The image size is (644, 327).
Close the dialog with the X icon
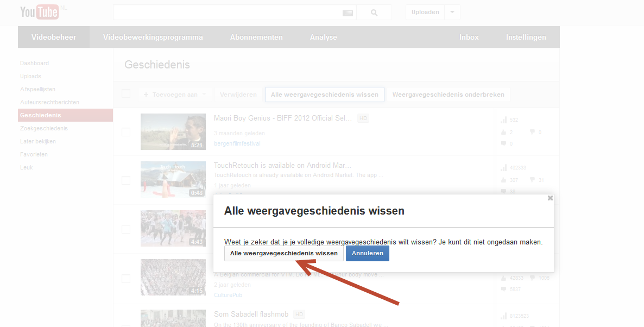(550, 198)
